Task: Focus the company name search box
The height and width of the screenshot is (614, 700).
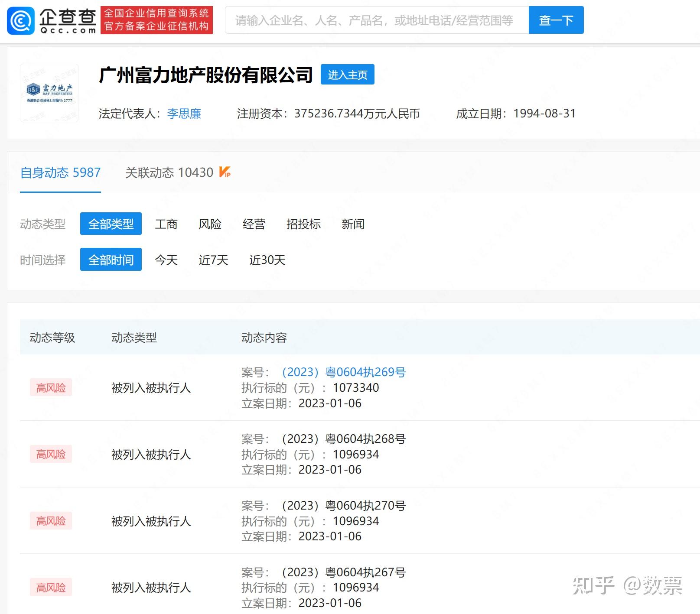Action: pos(377,20)
